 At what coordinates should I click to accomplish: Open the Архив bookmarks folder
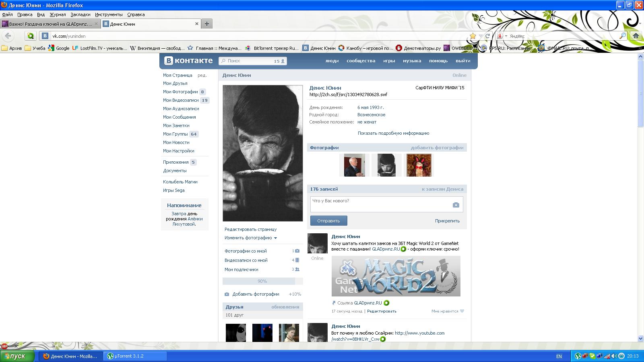coord(12,48)
